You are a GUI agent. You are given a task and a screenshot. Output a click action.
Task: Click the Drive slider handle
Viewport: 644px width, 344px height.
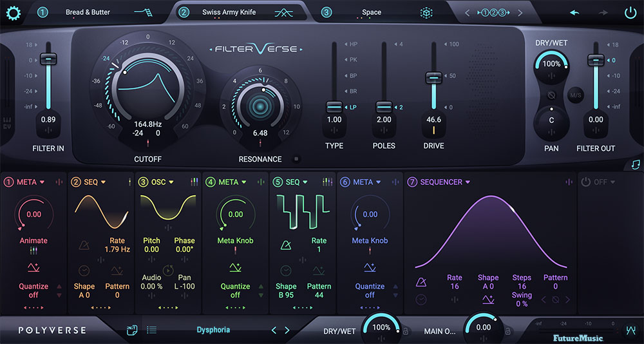pyautogui.click(x=433, y=77)
